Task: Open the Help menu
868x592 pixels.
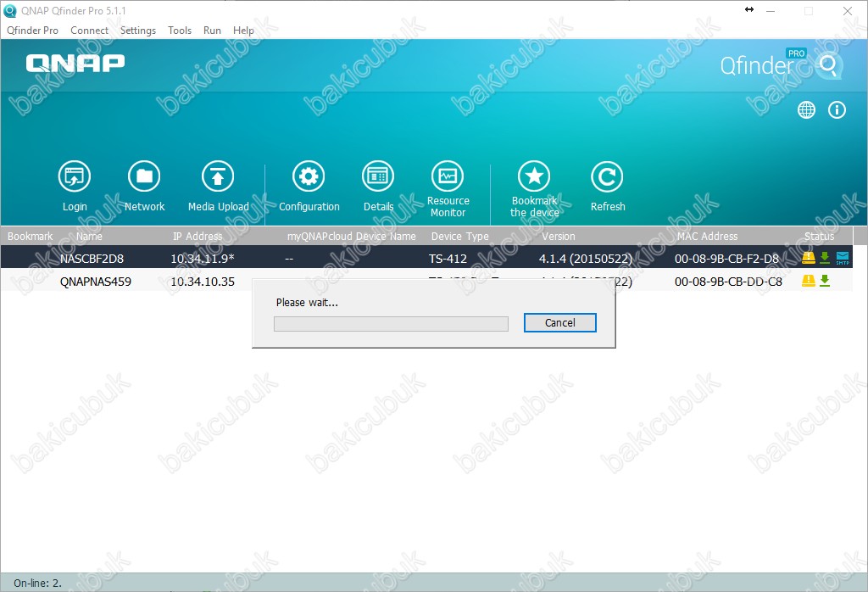Action: (243, 31)
